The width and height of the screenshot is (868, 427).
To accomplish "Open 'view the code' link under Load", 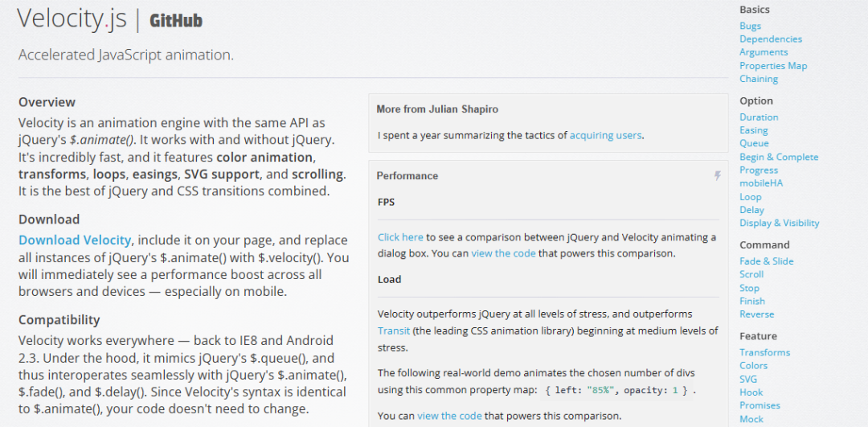I will click(449, 416).
